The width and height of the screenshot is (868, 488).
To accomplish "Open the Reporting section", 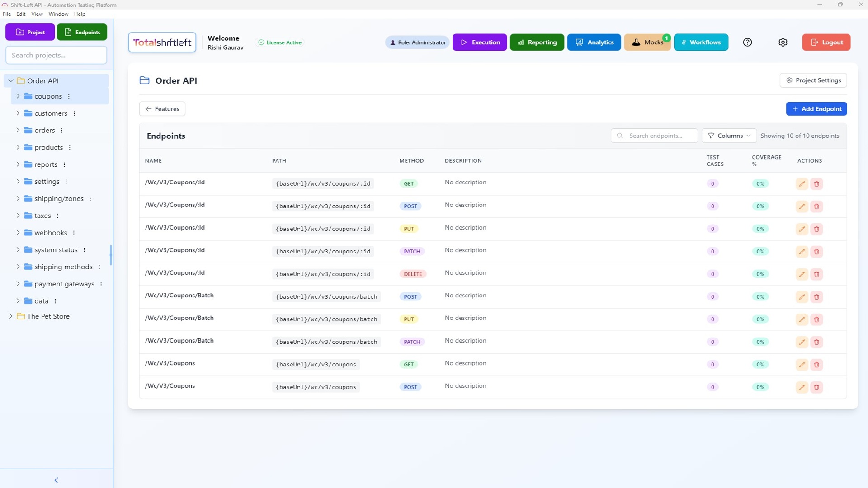I will click(x=537, y=42).
